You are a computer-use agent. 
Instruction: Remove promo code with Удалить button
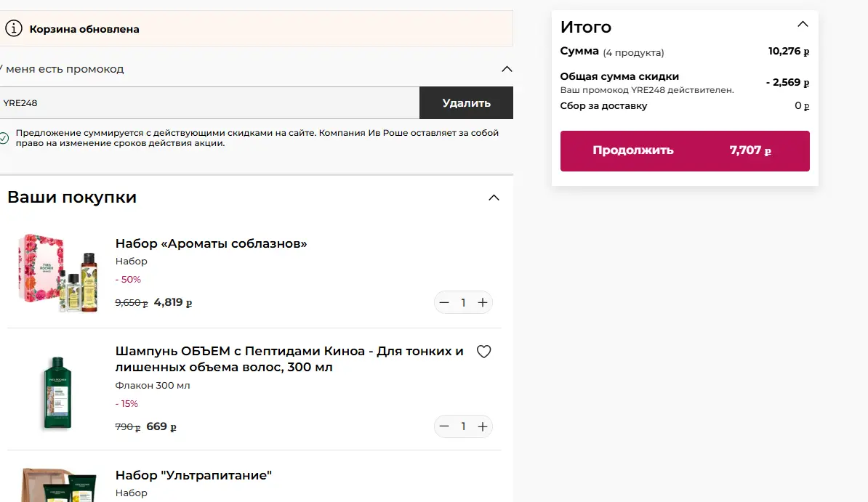[x=466, y=103]
